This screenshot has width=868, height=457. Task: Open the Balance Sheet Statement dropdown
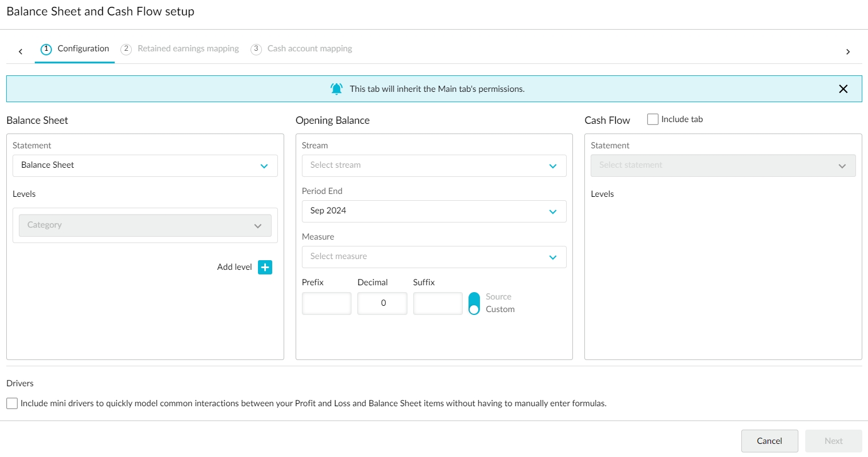click(145, 165)
